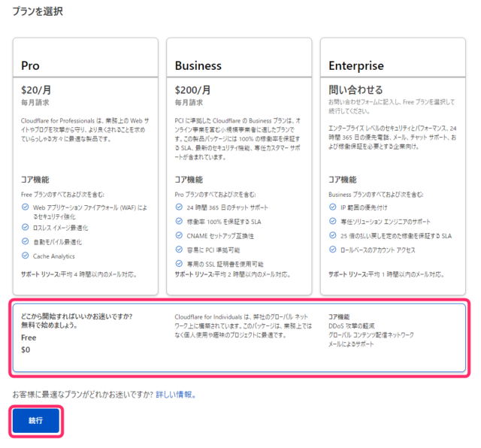Click check icon beside Cache Analytics
Viewport: 481px width, 448px height.
click(25, 256)
